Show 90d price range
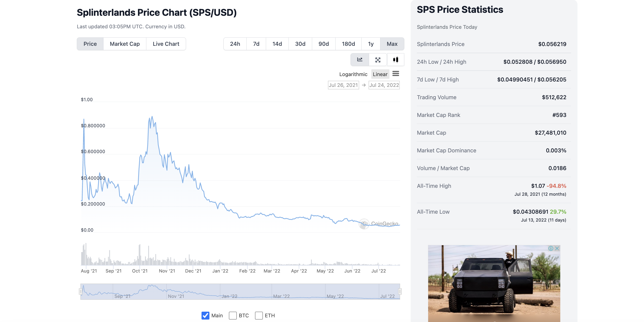 (323, 44)
